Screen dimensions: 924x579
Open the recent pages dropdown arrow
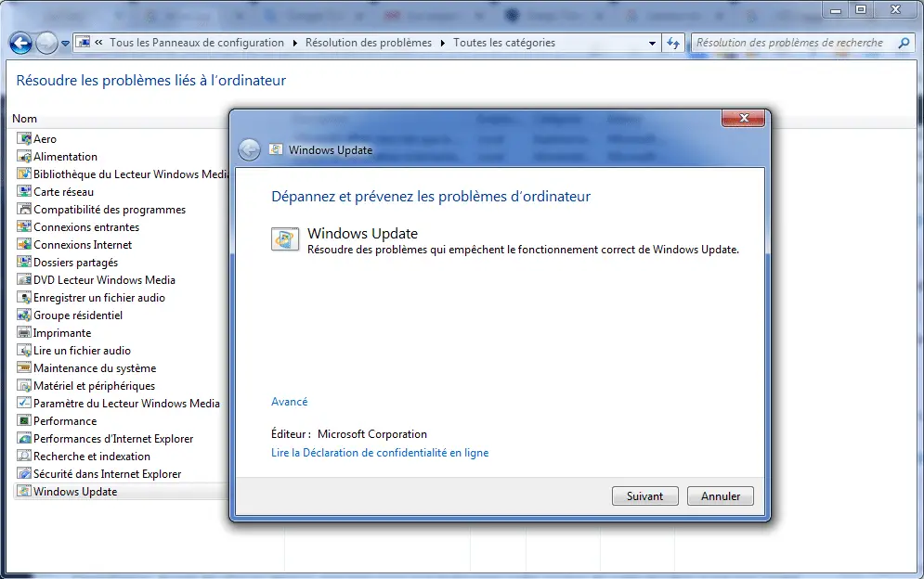coord(65,44)
